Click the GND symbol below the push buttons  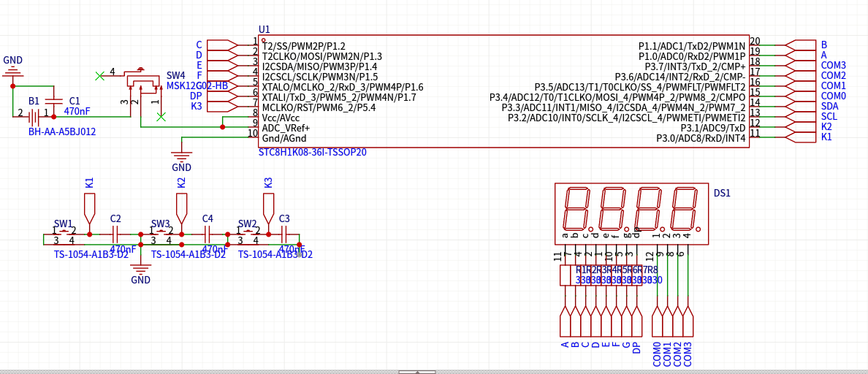(140, 270)
